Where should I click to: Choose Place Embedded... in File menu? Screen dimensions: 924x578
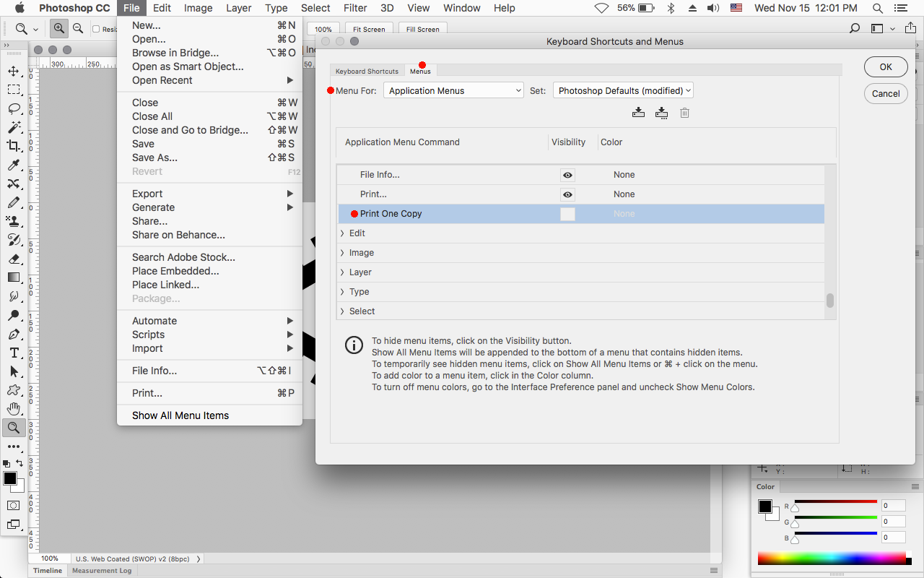(209, 271)
